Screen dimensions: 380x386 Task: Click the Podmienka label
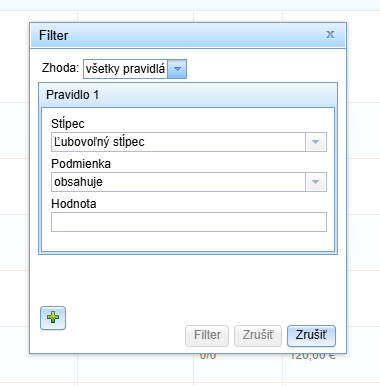point(81,164)
